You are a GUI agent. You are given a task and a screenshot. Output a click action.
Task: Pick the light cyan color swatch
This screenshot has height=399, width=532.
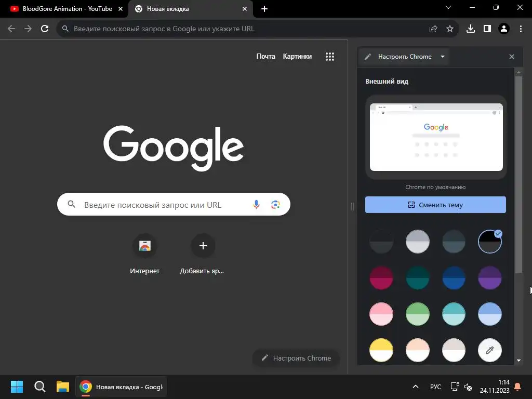(454, 314)
